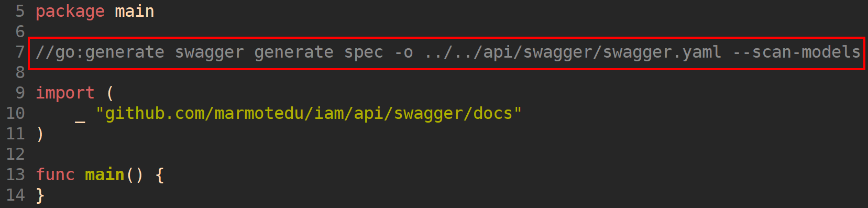Click the closing curly brace on line 14
This screenshot has width=868, height=208.
click(x=40, y=195)
